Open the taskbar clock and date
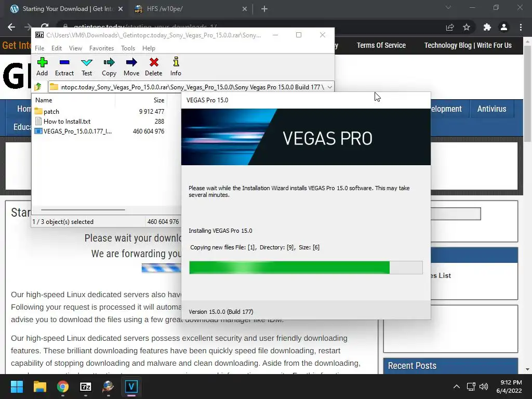The height and width of the screenshot is (399, 532). pos(509,387)
